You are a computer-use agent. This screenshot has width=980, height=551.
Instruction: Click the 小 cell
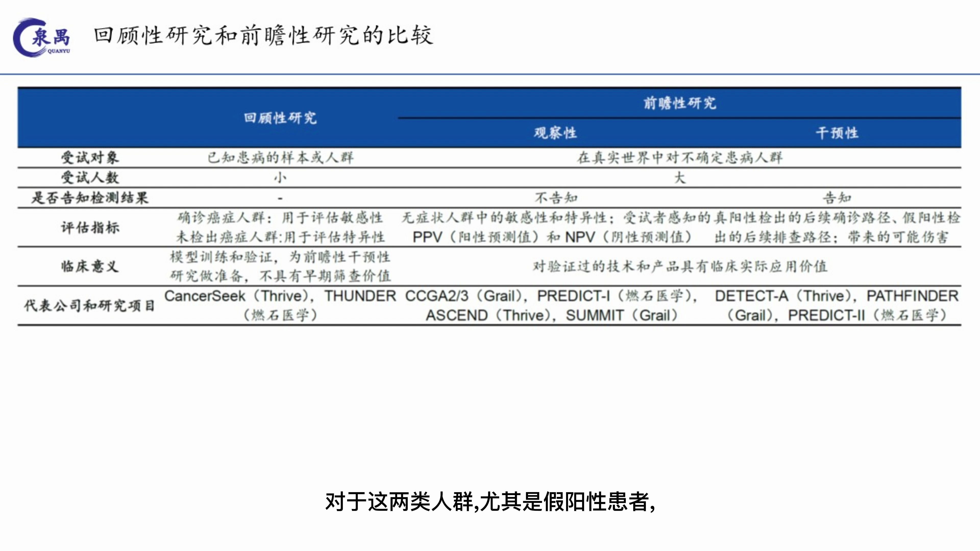coord(280,178)
